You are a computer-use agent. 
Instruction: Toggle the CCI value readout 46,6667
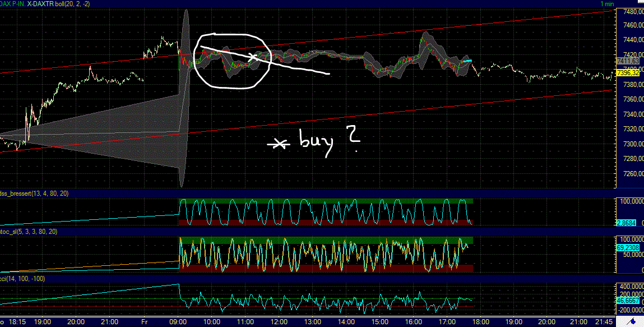coord(629,300)
